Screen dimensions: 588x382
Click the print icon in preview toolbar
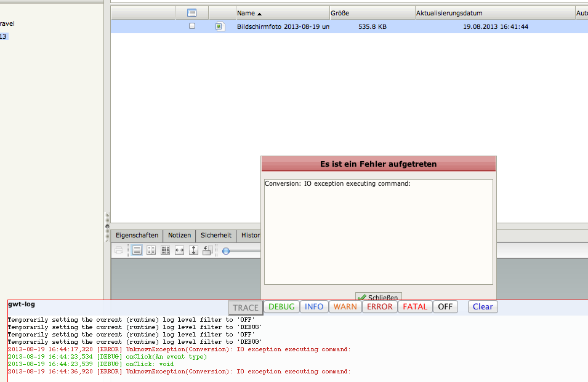(119, 250)
